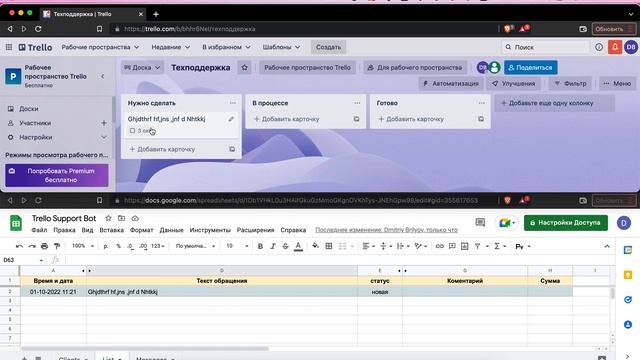Open the borders tool in Sheets
Viewport: 640px width, 360px height.
pos(329,246)
